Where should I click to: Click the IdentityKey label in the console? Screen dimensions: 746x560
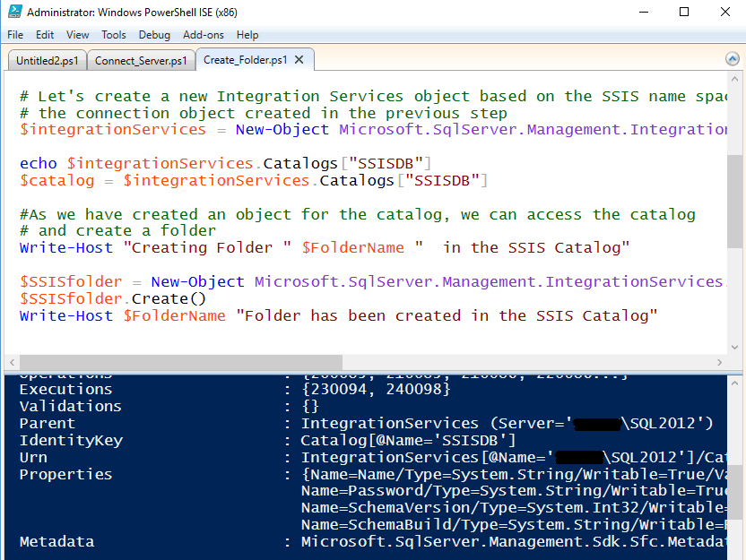coord(71,440)
